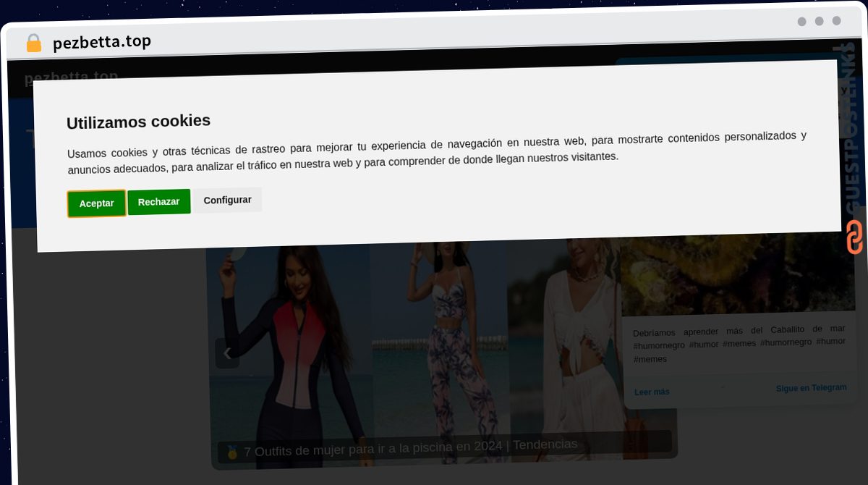This screenshot has height=485, width=868.
Task: Click the medal icon before article title
Action: click(x=232, y=453)
